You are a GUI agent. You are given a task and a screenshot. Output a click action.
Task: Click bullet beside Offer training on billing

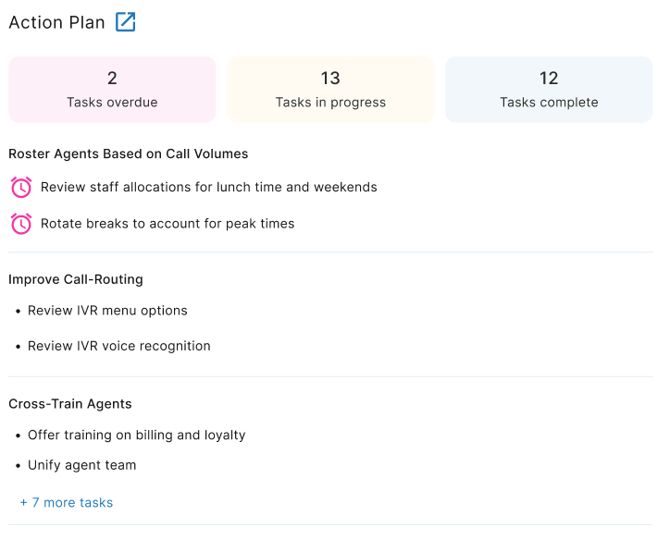pos(18,436)
